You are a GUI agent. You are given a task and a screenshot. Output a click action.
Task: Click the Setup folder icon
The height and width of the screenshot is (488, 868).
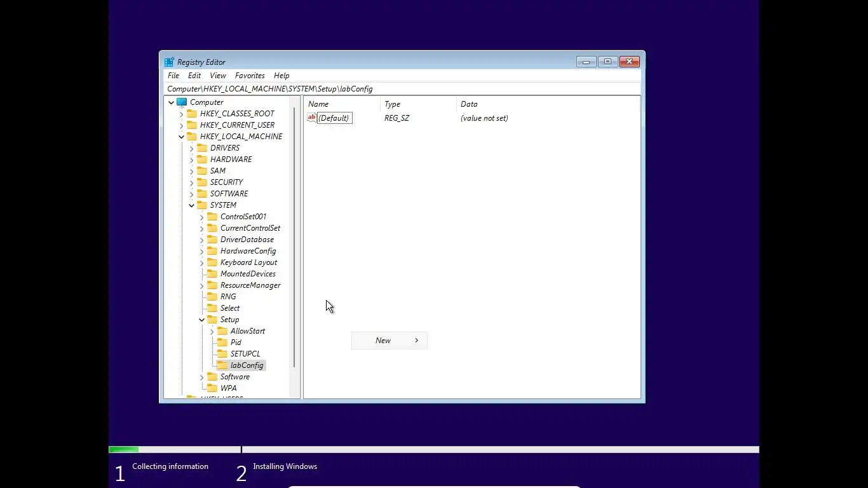[212, 320]
